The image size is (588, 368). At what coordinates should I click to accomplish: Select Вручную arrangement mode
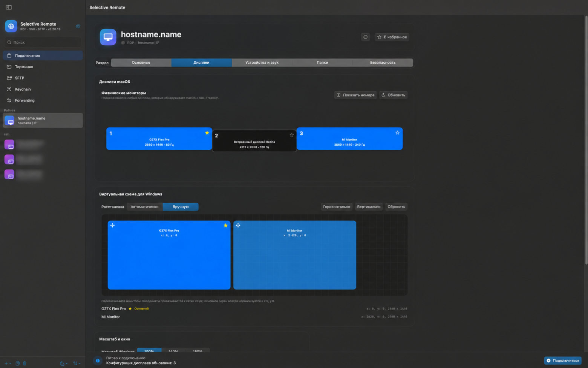tap(181, 207)
